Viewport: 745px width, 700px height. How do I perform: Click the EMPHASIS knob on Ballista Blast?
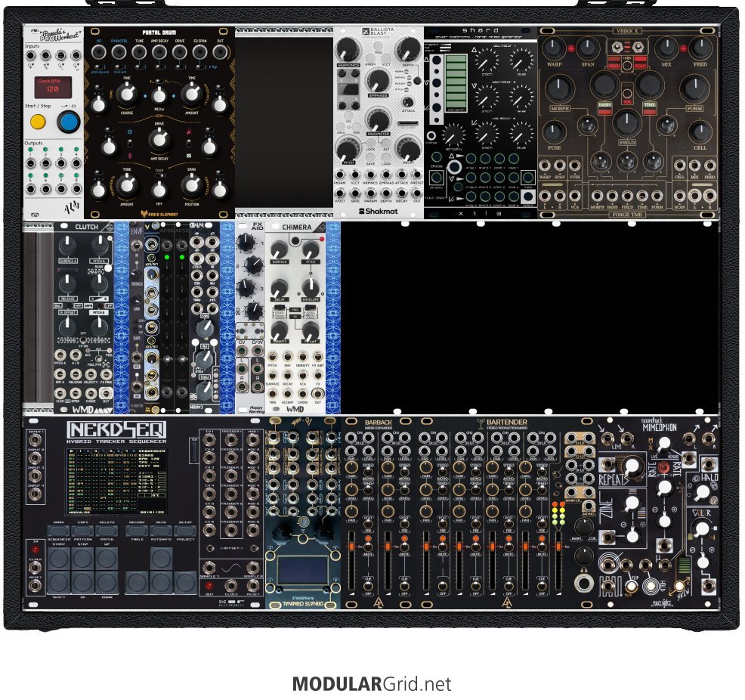(x=379, y=81)
